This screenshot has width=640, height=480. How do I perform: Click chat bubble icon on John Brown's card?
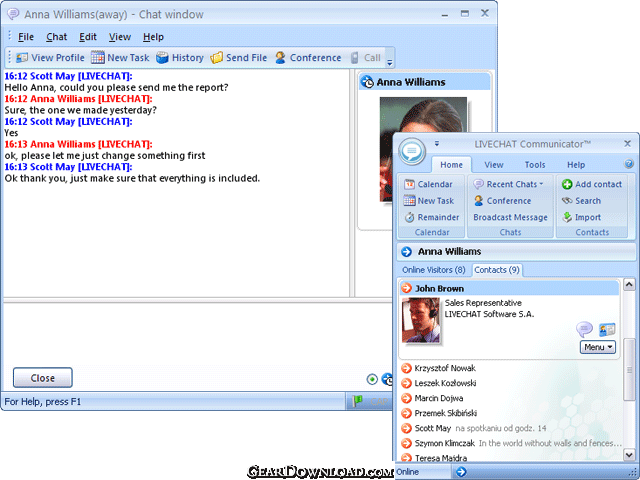584,329
